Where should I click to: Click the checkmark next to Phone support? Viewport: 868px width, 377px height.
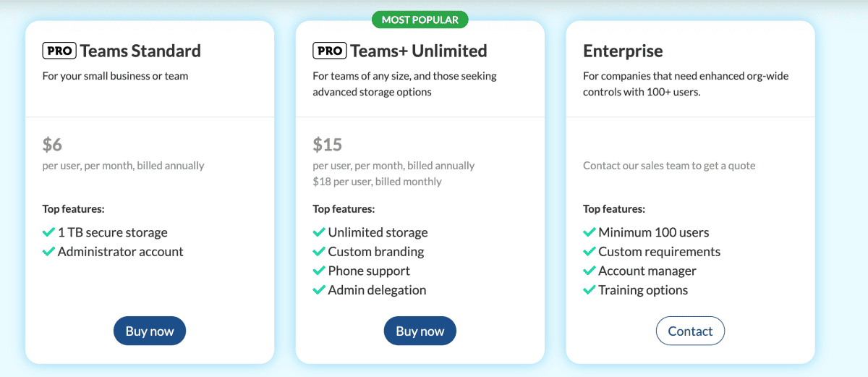(x=319, y=271)
